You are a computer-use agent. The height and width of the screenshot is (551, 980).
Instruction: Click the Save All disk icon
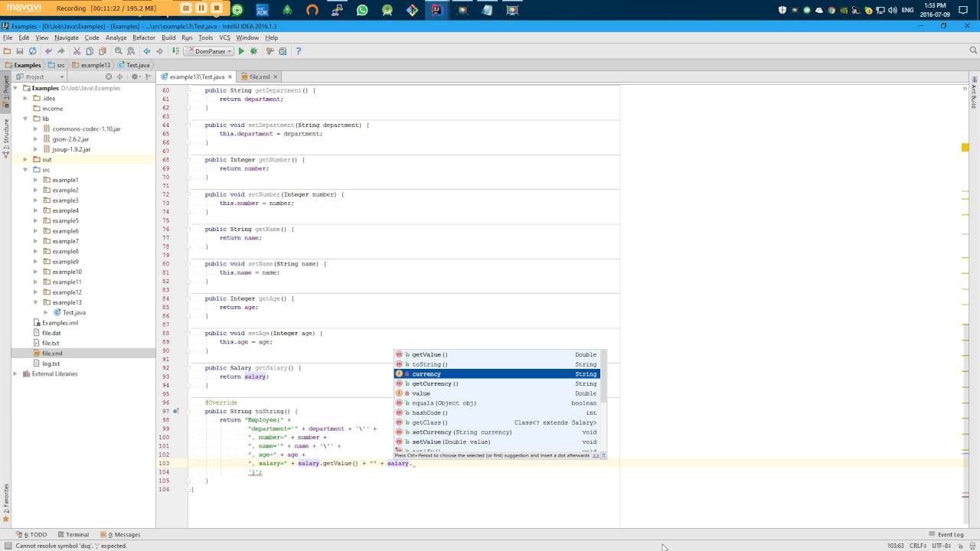click(x=20, y=51)
